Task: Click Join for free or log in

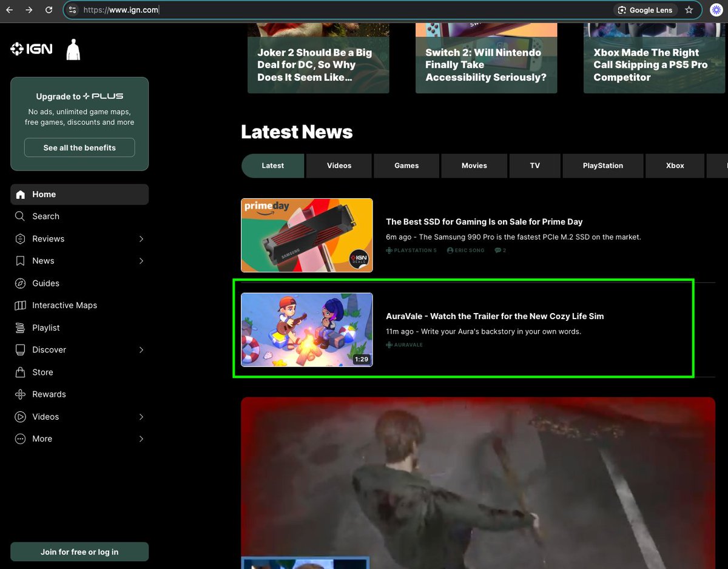Action: pyautogui.click(x=79, y=552)
